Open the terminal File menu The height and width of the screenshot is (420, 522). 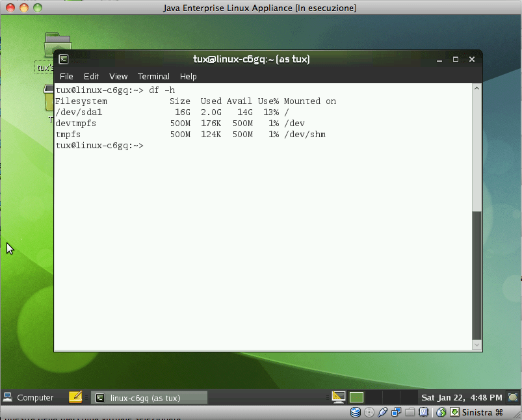click(66, 77)
